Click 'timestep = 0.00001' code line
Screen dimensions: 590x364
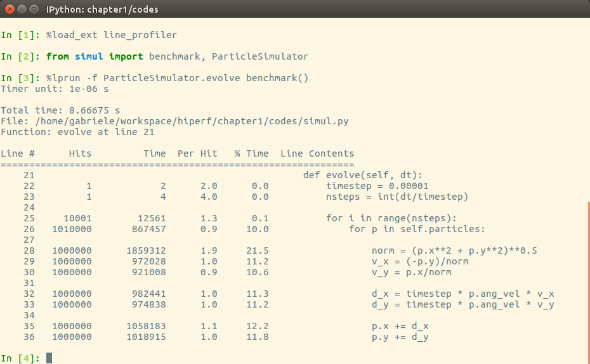point(377,186)
